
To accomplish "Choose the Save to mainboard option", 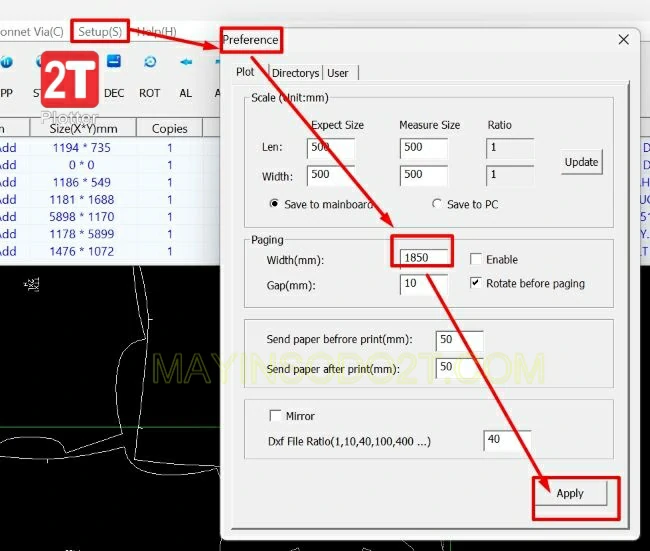I will 275,204.
